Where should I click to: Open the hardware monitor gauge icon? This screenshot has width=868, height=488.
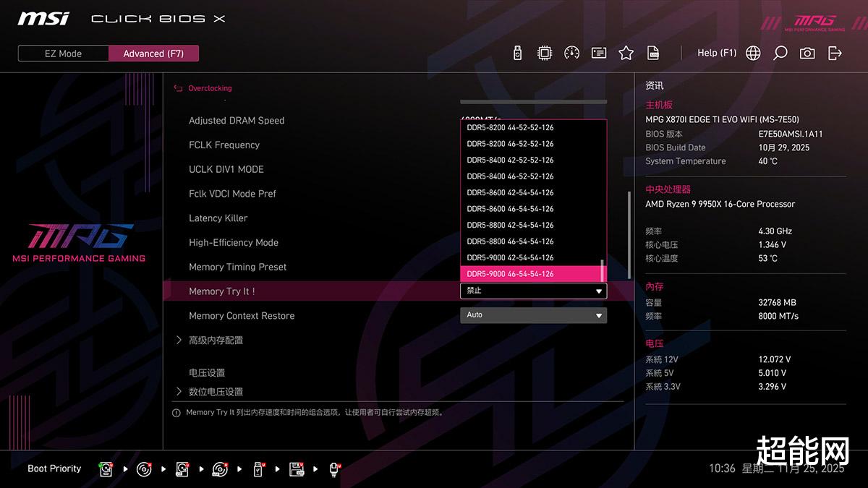[571, 53]
